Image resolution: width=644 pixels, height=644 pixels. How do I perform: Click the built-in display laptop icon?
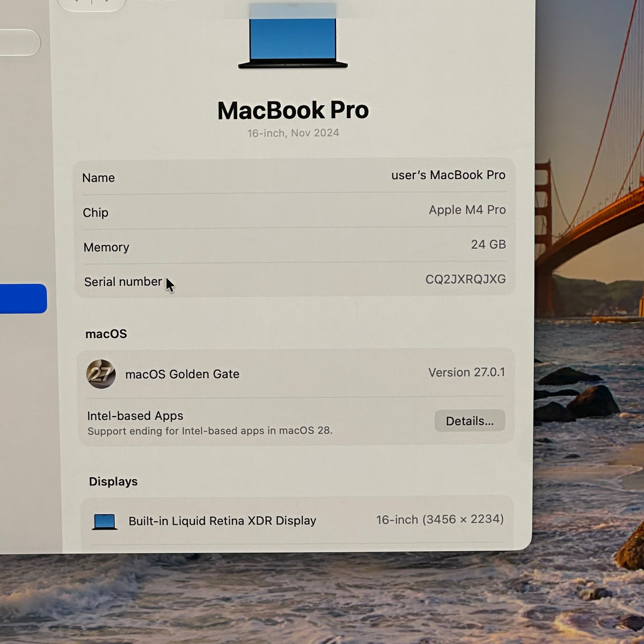(x=105, y=522)
